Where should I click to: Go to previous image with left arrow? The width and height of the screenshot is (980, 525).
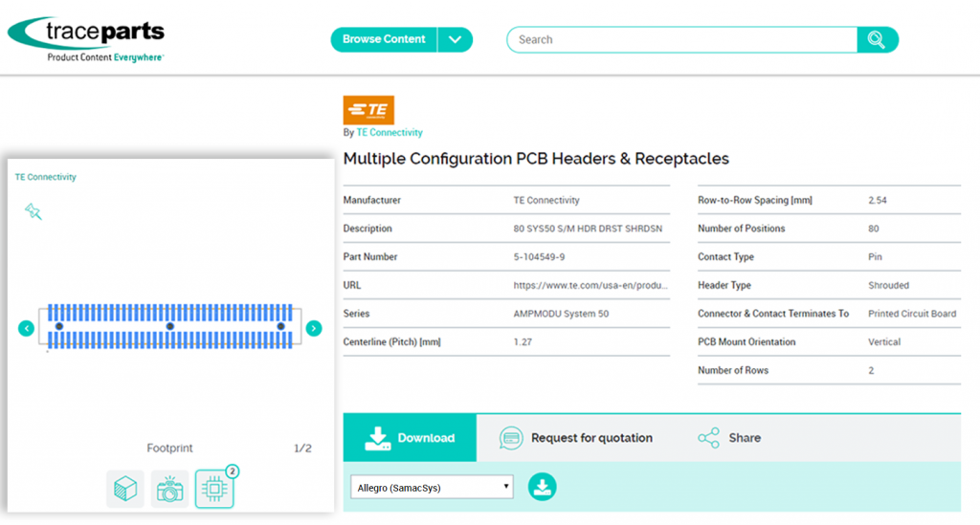tap(26, 328)
